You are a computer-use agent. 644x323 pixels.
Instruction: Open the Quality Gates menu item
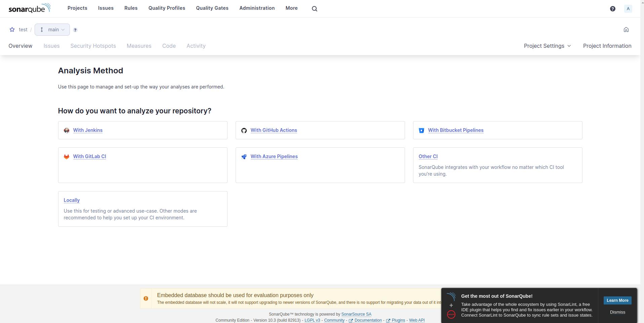pyautogui.click(x=212, y=8)
